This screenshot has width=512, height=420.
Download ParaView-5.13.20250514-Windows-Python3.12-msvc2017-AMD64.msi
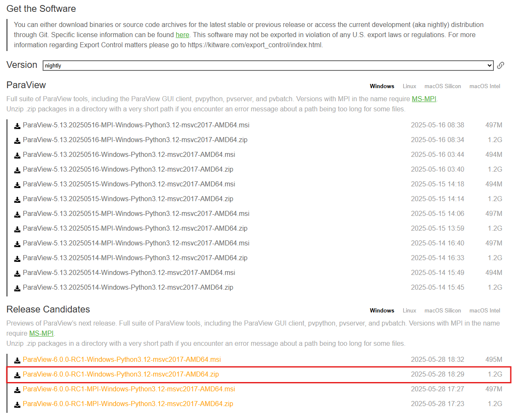click(x=129, y=272)
